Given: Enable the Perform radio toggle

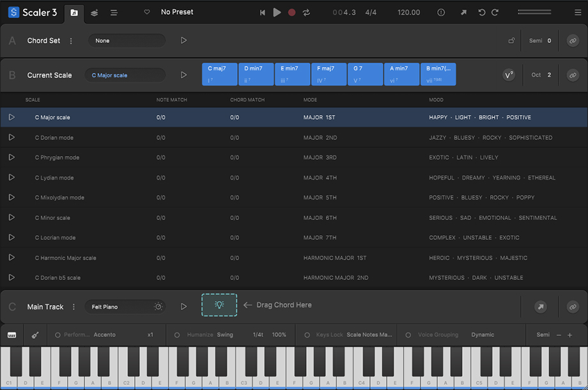Looking at the screenshot, I should click(x=58, y=335).
